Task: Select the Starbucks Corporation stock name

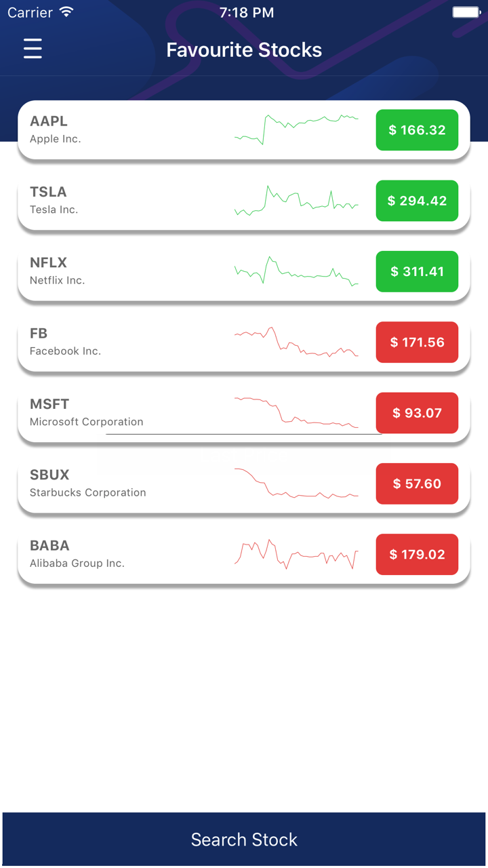Action: [x=88, y=492]
